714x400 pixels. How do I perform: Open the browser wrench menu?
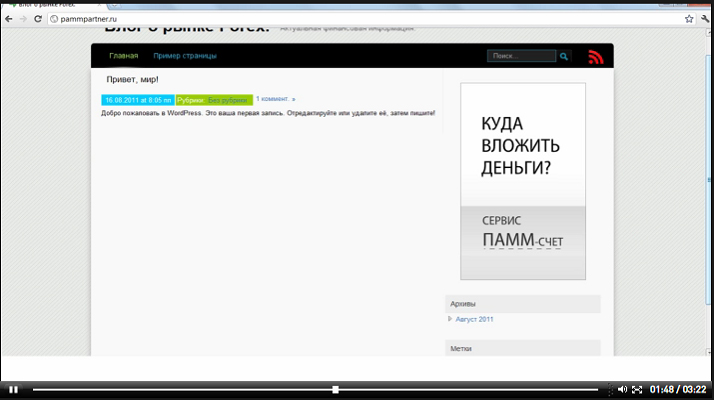point(704,19)
